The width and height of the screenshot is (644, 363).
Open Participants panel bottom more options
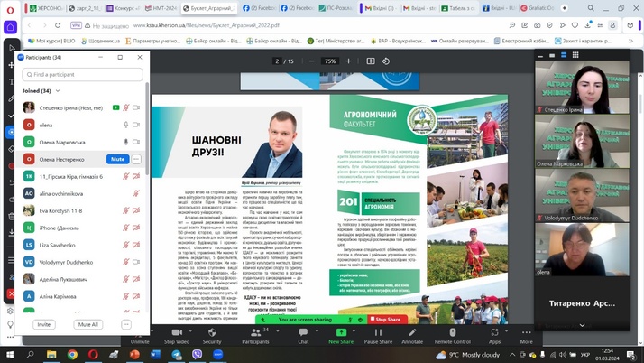click(126, 324)
